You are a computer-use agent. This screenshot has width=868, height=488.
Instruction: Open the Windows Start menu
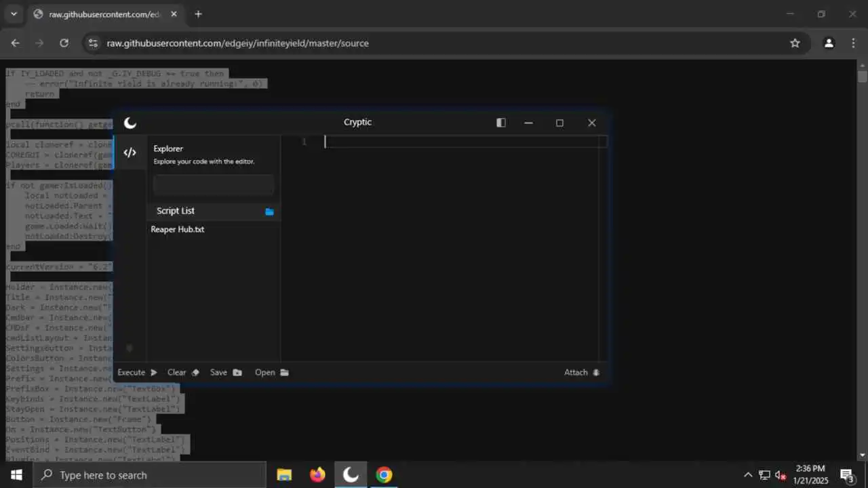click(x=16, y=474)
